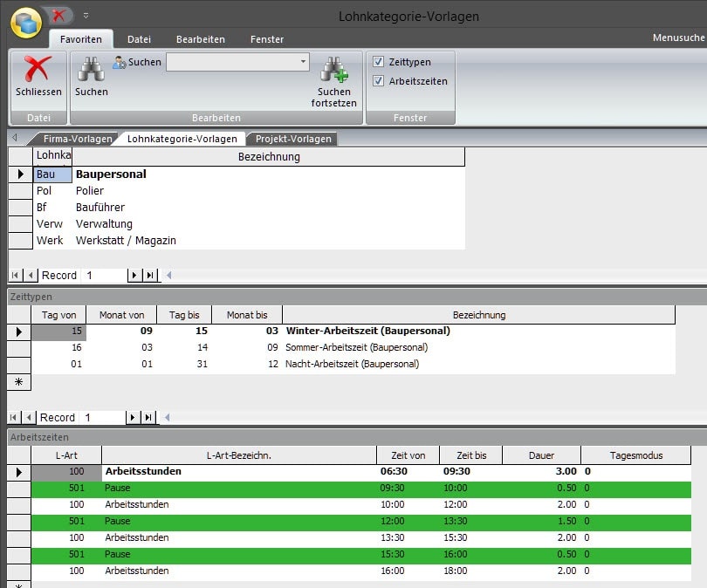Open the Bearbeiten ribbon tab
The image size is (707, 588).
tap(201, 39)
